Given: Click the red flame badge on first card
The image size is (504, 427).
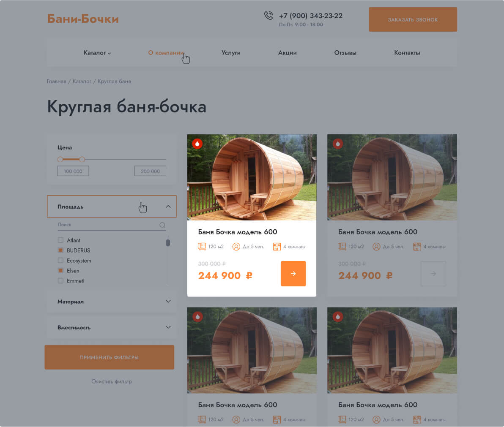Looking at the screenshot, I should point(197,144).
